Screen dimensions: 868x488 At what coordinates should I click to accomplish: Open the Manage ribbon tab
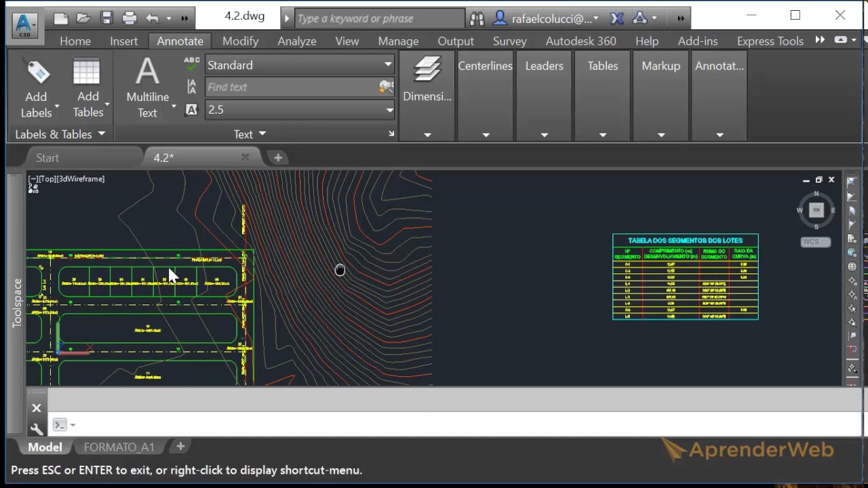(x=399, y=41)
